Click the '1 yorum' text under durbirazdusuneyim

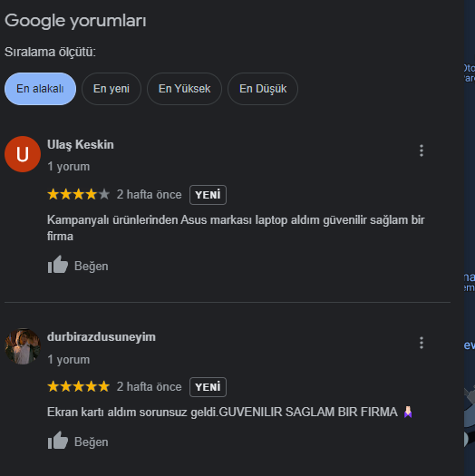pyautogui.click(x=69, y=359)
